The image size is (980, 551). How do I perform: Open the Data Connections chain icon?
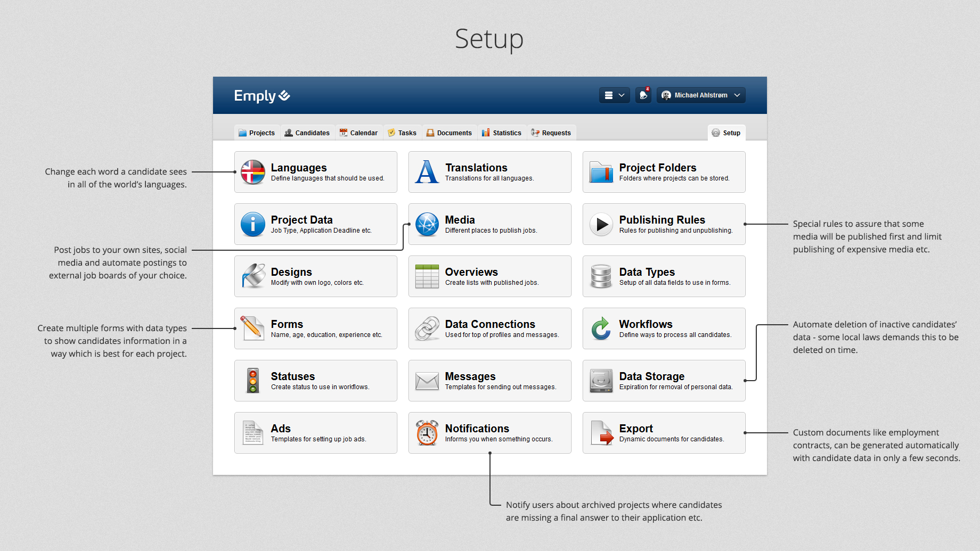pyautogui.click(x=427, y=328)
